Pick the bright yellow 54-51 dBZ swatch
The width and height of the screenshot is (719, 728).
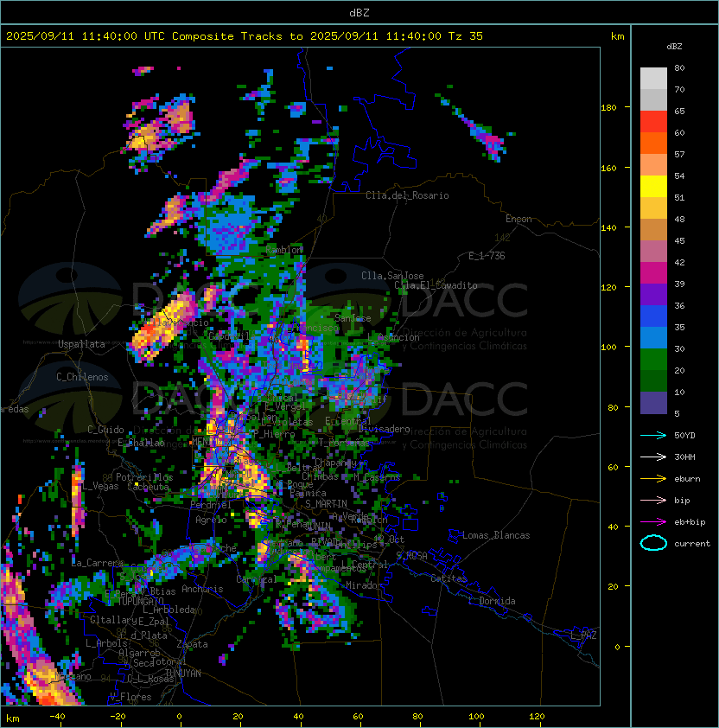653,187
